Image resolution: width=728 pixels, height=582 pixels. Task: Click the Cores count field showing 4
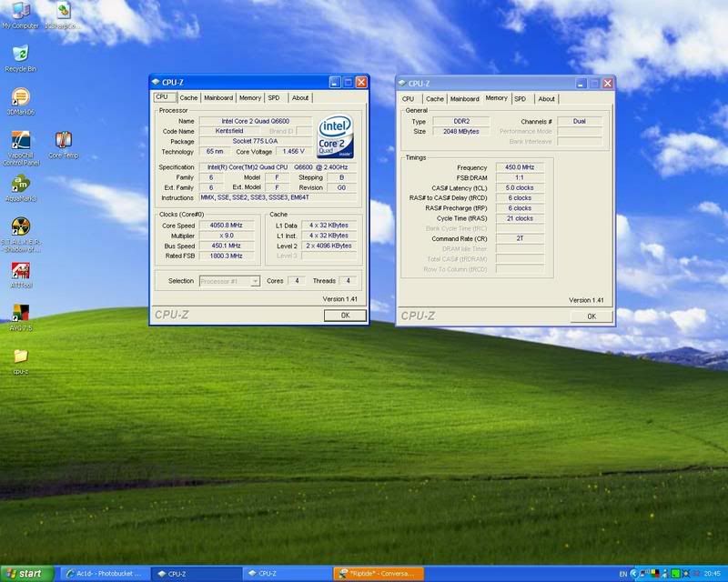pyautogui.click(x=297, y=281)
